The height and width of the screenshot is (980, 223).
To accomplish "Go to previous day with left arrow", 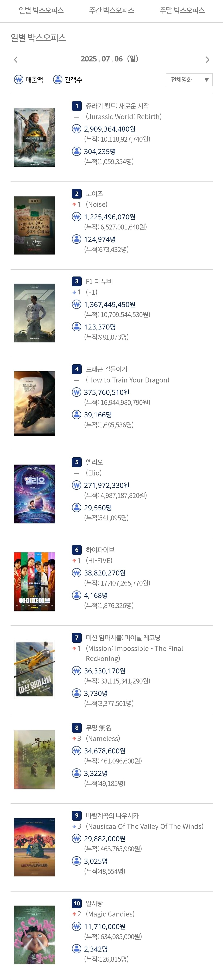I will [16, 60].
